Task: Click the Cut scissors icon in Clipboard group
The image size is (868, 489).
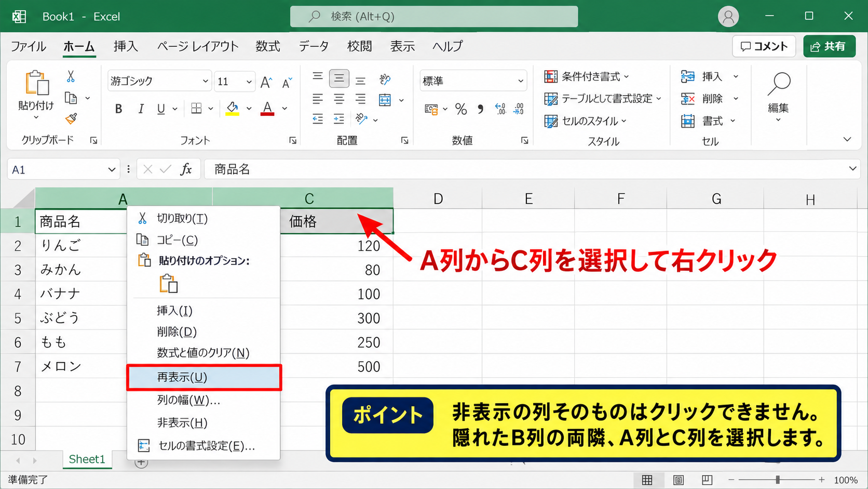Action: (x=71, y=76)
